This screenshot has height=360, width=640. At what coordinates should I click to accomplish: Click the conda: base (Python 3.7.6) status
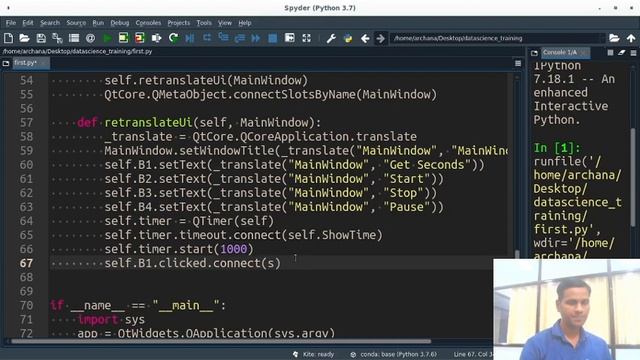coord(393,354)
